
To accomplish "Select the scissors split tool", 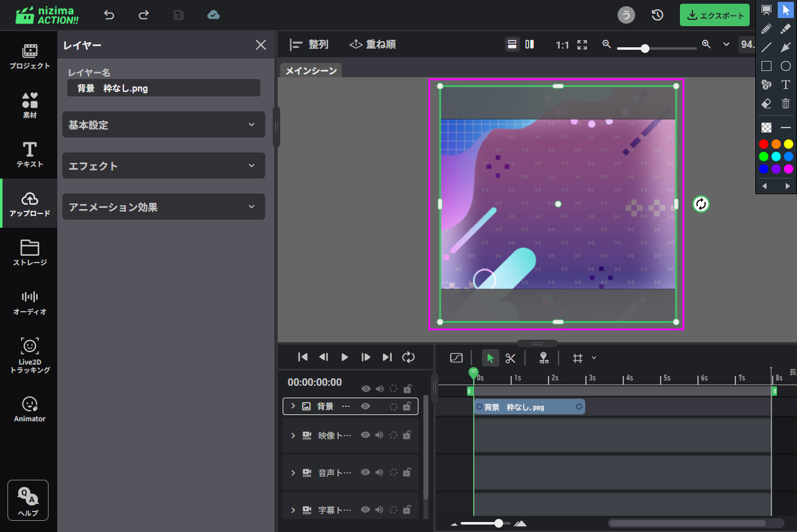I will 511,358.
